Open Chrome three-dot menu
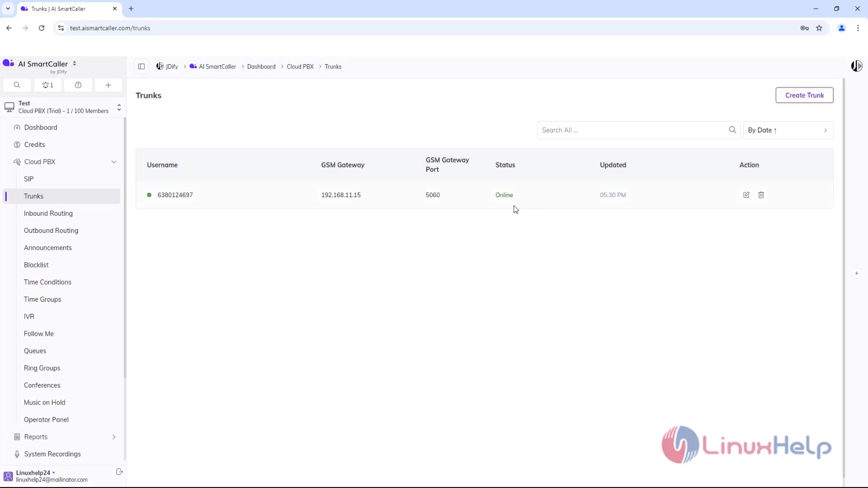 tap(858, 28)
